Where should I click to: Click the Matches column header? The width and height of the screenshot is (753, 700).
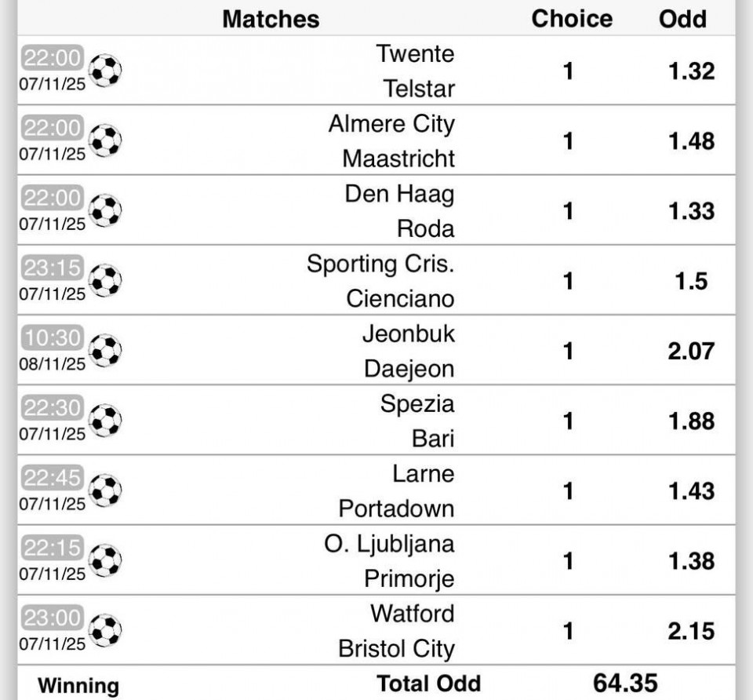(271, 19)
